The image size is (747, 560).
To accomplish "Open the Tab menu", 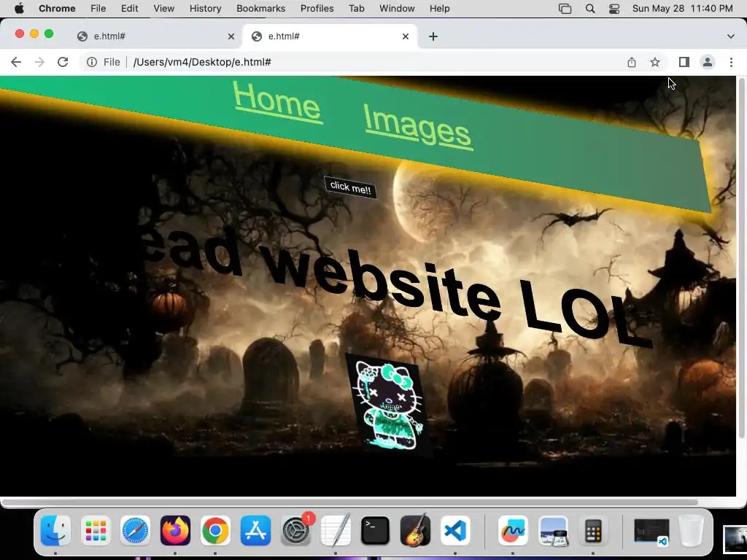I will pyautogui.click(x=356, y=9).
